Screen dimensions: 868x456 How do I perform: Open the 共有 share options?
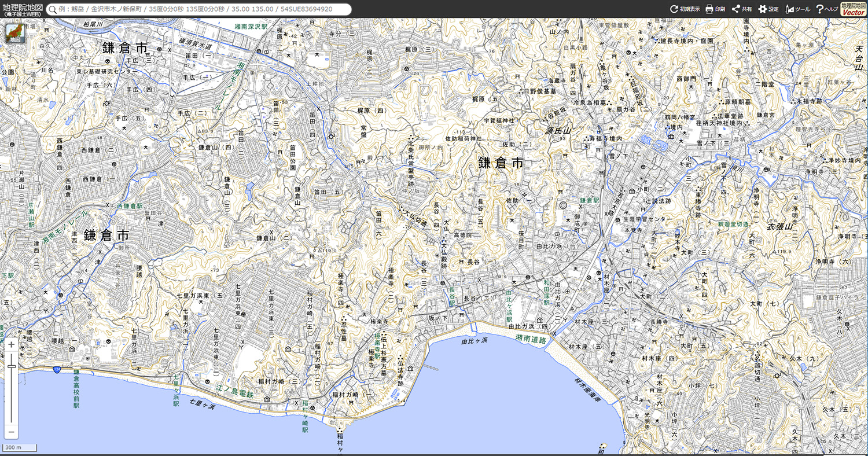(x=742, y=9)
